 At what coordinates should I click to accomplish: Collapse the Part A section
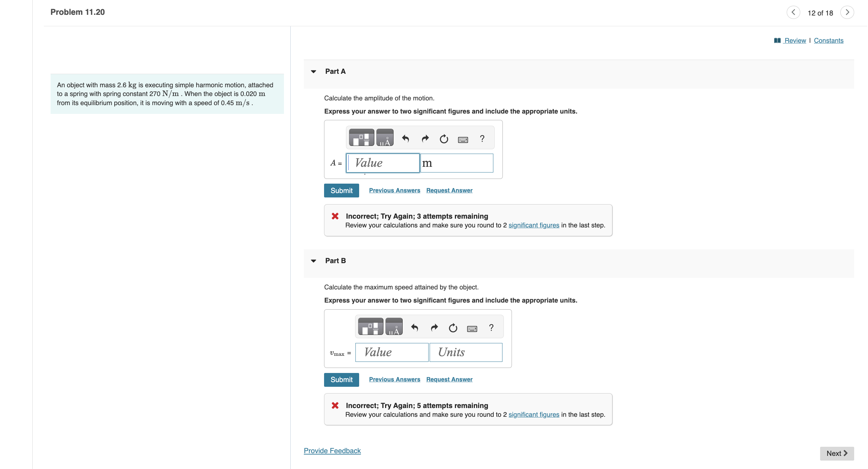314,71
